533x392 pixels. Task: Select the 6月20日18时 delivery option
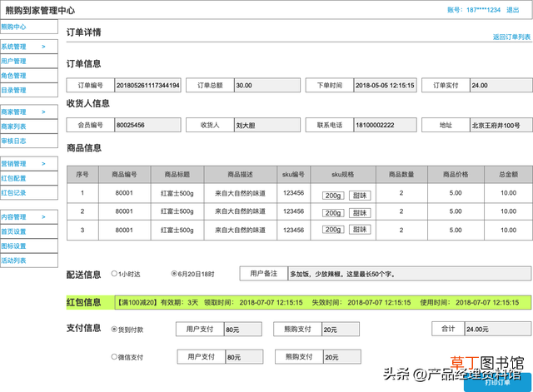(174, 274)
